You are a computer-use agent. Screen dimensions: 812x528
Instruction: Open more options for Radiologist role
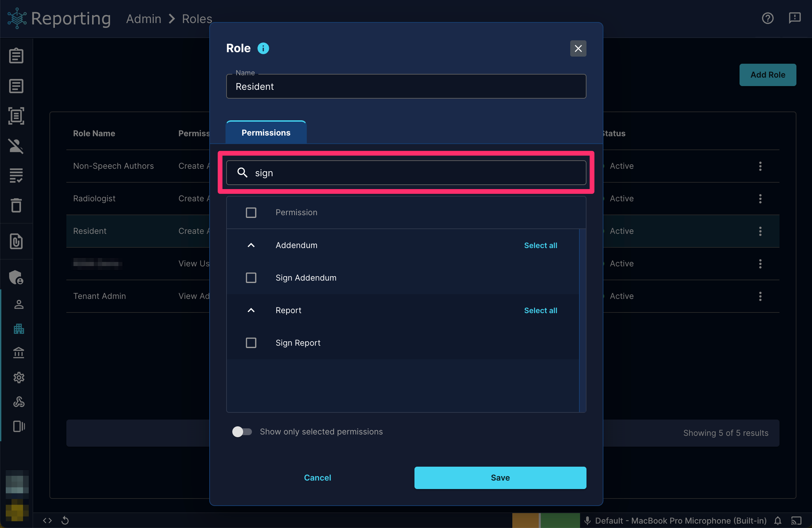(760, 199)
